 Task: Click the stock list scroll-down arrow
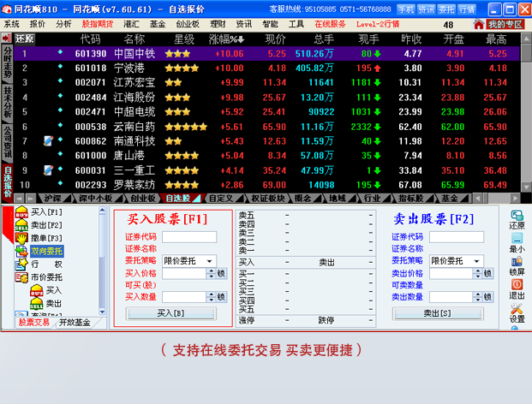(x=526, y=187)
